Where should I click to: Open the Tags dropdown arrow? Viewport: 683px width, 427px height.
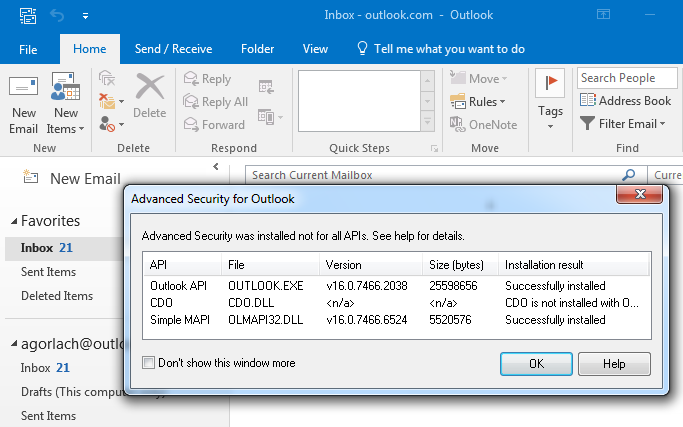tap(551, 127)
